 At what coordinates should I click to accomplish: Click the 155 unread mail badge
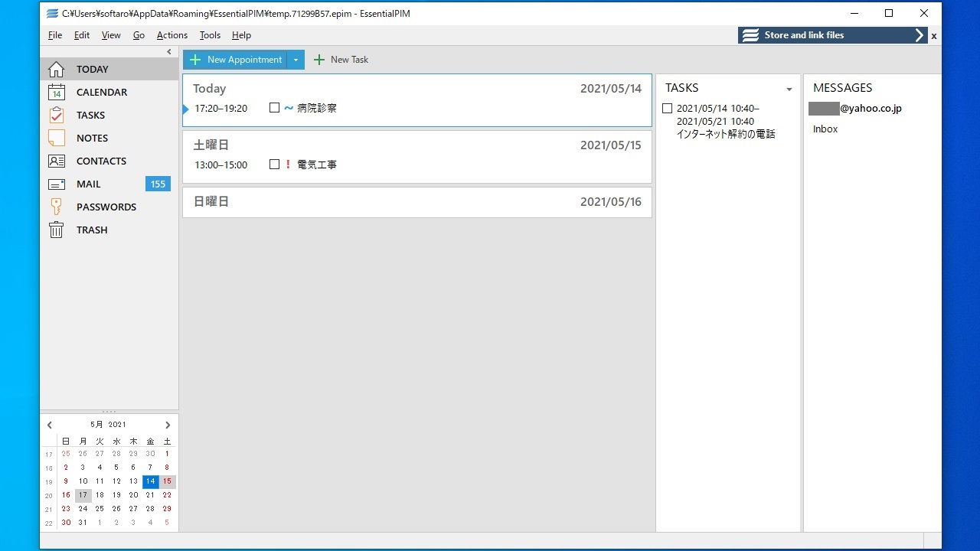point(158,184)
